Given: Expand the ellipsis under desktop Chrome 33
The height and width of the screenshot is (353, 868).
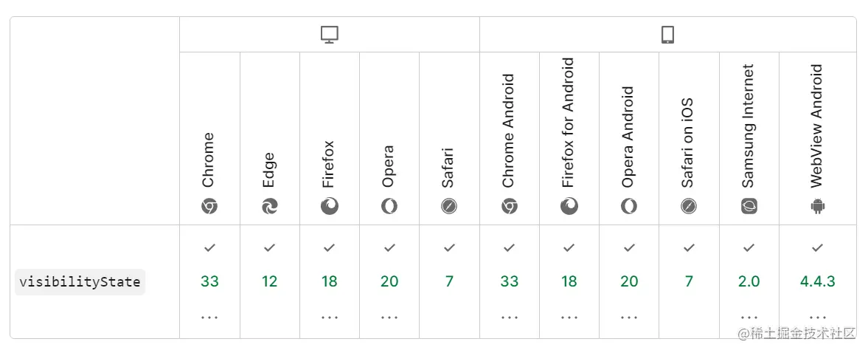Looking at the screenshot, I should tap(209, 317).
